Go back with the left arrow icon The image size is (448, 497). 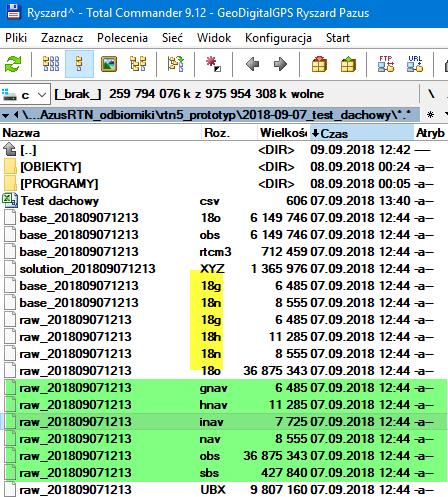click(x=252, y=64)
